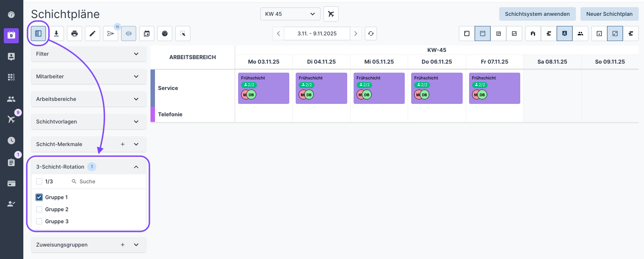This screenshot has height=259, width=644.
Task: Click Neuer Schichtplan button
Action: [x=609, y=14]
